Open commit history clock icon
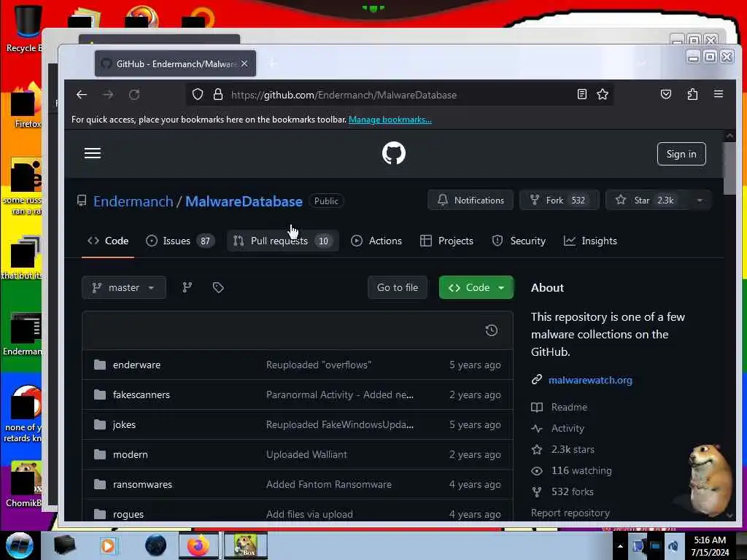This screenshot has height=560, width=747. coord(491,330)
